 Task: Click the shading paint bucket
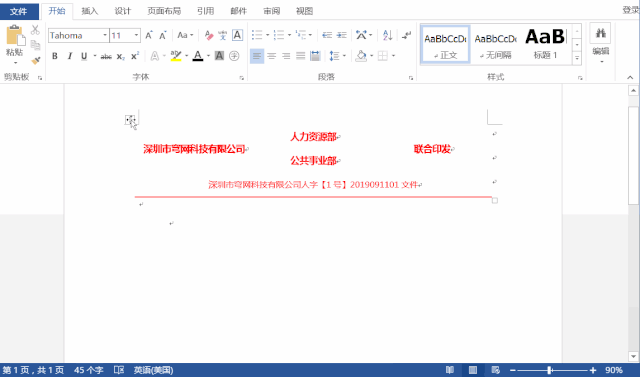click(x=361, y=56)
